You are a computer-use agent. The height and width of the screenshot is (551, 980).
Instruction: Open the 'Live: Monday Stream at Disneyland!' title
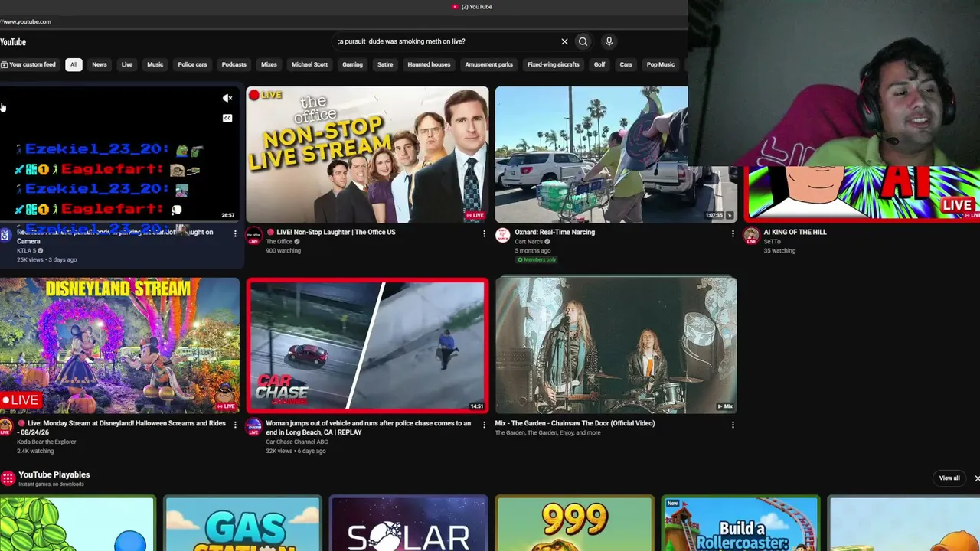[x=122, y=428]
